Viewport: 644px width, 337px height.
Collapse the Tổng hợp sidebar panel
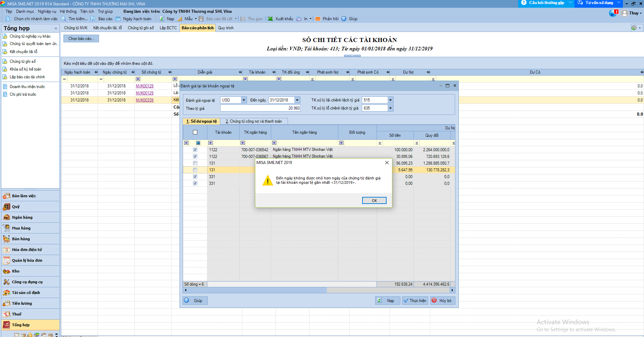click(56, 29)
